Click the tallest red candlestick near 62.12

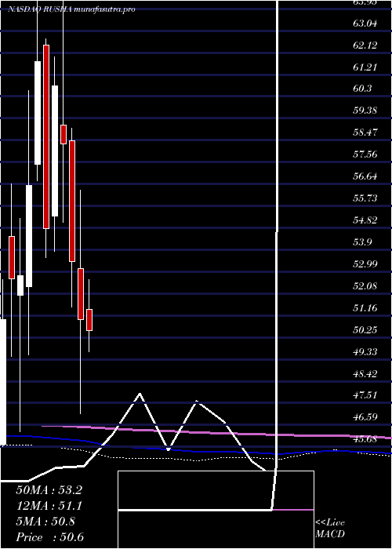pos(46,136)
